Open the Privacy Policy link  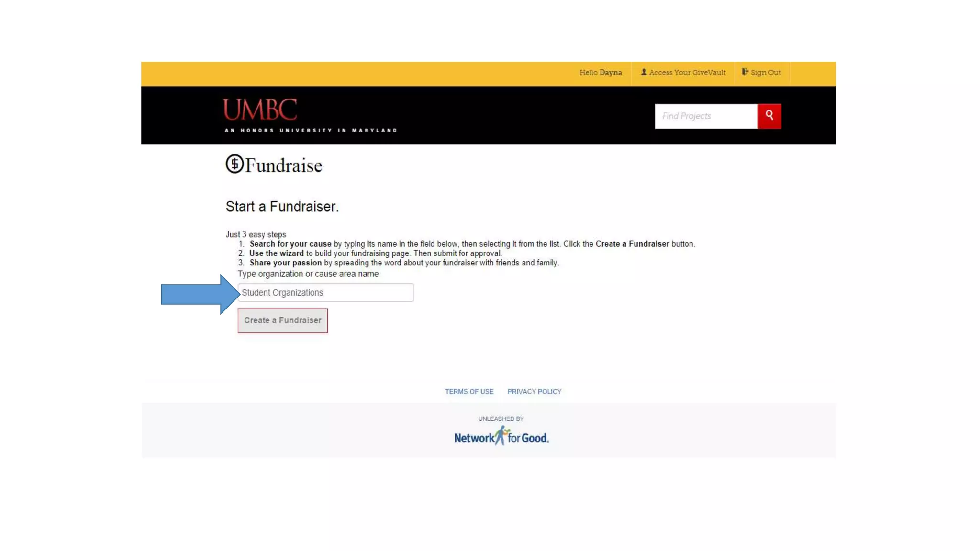click(534, 392)
